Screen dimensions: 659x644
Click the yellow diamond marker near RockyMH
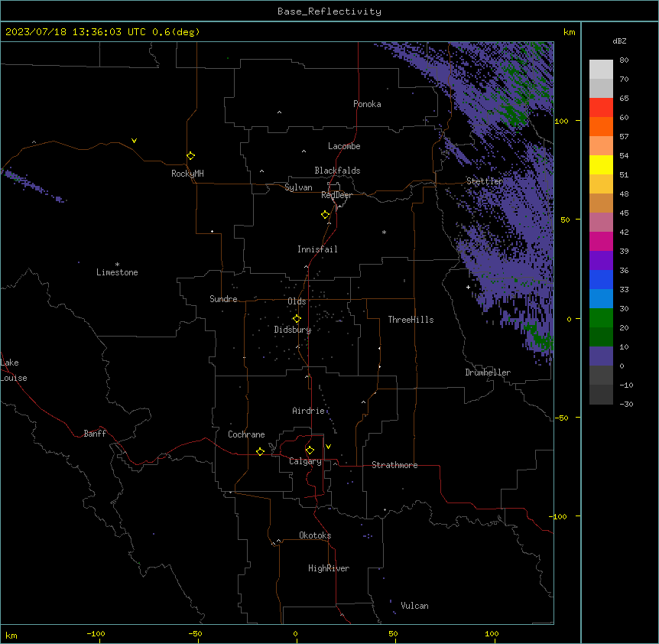pos(191,156)
